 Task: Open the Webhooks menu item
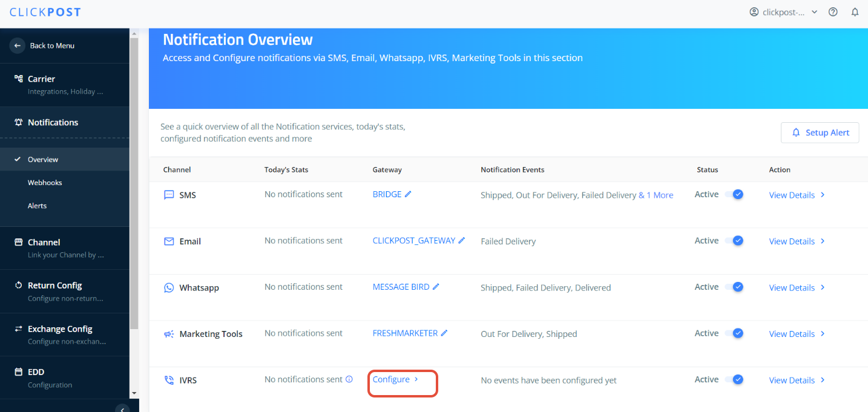pyautogui.click(x=65, y=182)
